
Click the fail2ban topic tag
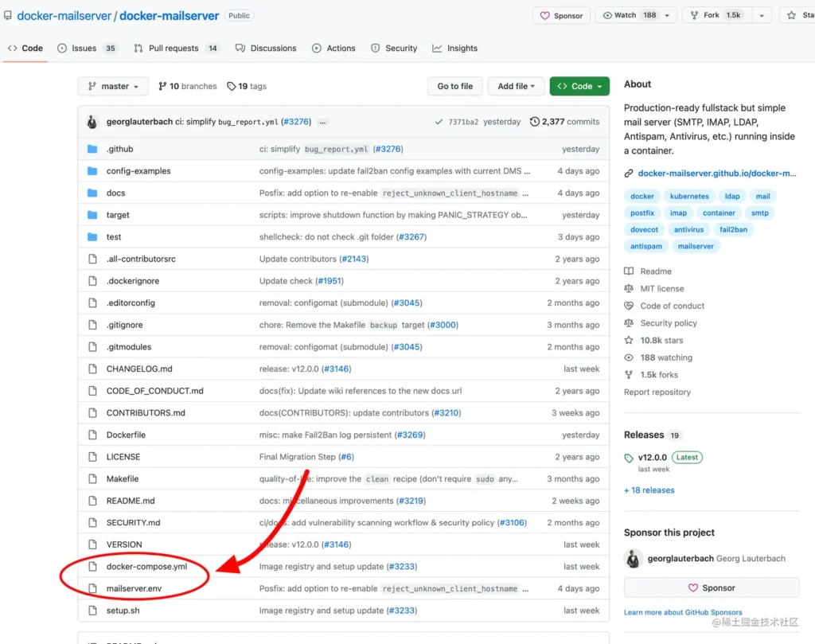733,230
